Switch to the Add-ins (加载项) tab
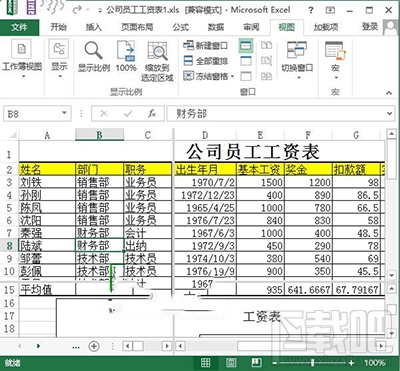400x371 pixels. click(x=326, y=27)
